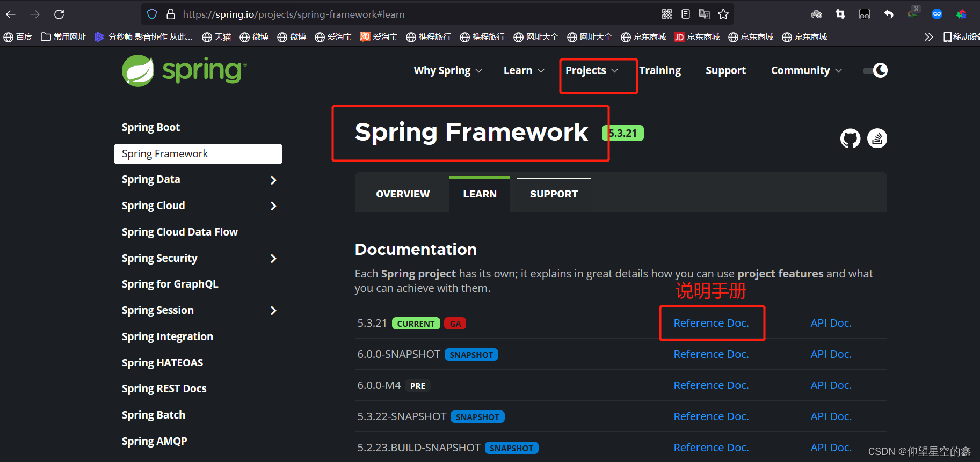
Task: Switch to the LEARN tab
Action: [480, 194]
